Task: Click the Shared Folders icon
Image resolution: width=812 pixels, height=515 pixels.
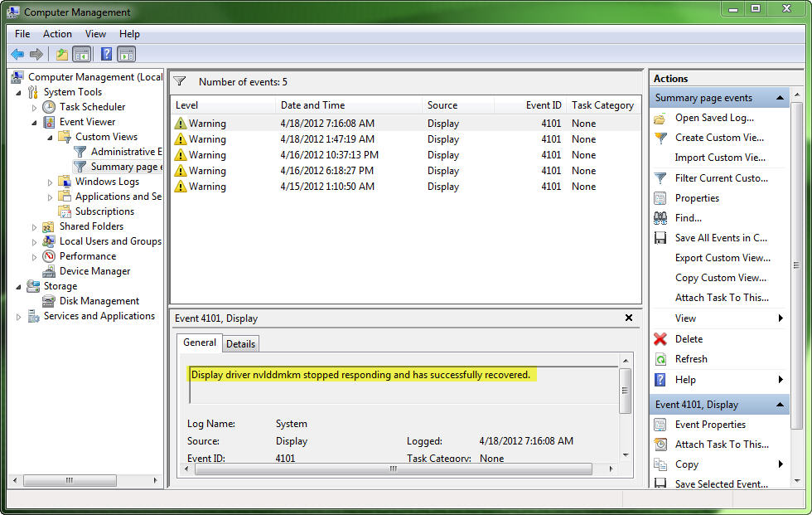Action: coord(48,226)
